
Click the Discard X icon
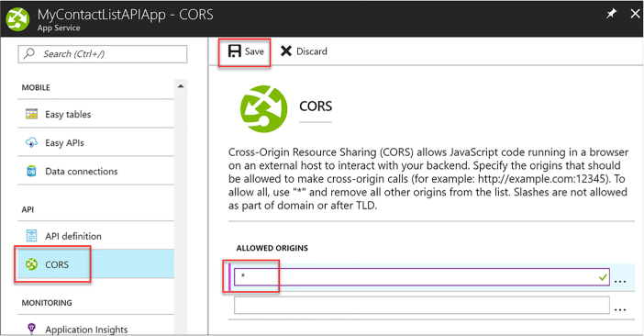(x=286, y=50)
